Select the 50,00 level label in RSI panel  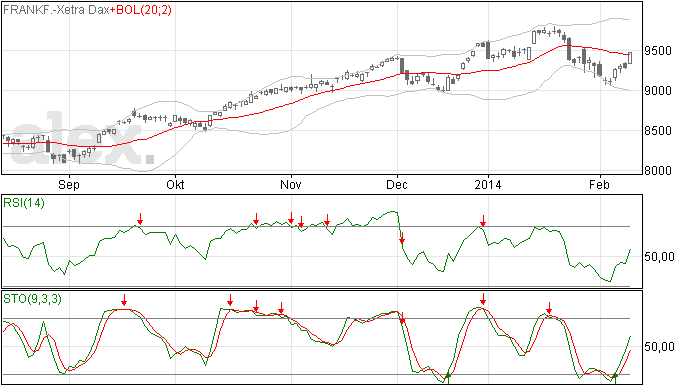coord(659,257)
